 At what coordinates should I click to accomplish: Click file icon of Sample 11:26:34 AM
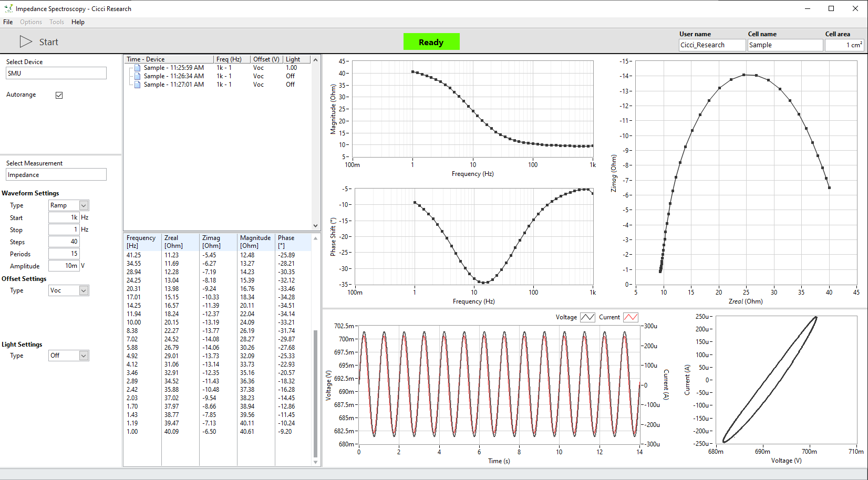[138, 76]
